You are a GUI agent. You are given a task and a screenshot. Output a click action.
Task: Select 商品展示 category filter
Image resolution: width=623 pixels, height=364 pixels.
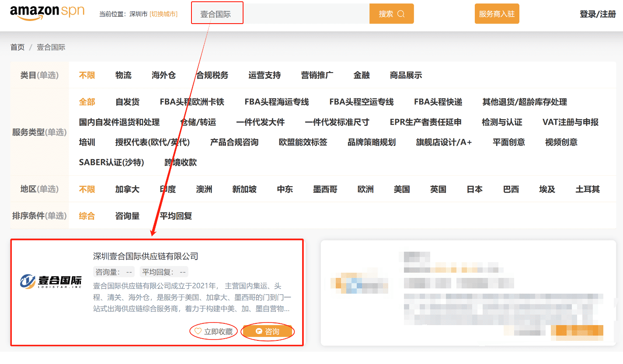pyautogui.click(x=406, y=75)
